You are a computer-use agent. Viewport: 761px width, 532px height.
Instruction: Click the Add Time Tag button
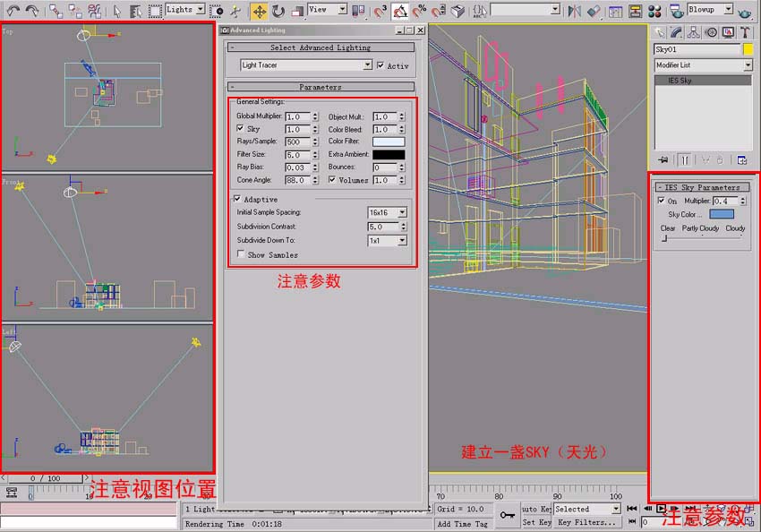(462, 523)
